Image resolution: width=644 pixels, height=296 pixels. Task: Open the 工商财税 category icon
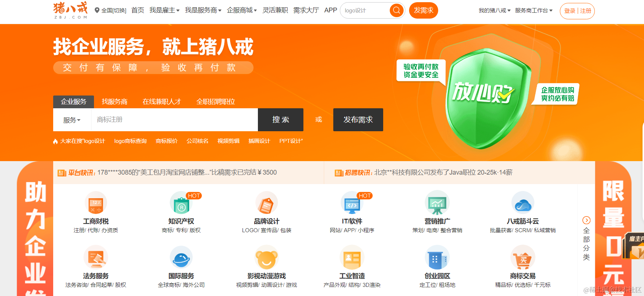pyautogui.click(x=96, y=203)
